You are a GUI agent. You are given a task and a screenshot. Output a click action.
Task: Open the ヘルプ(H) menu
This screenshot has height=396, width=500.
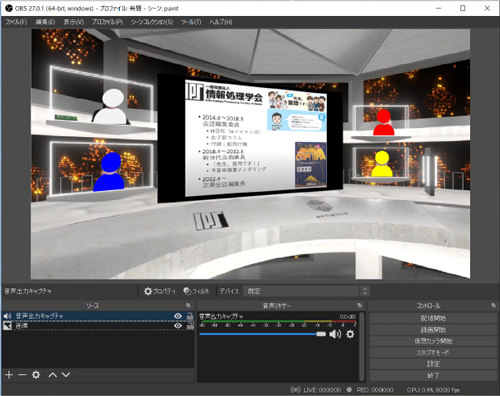coord(220,22)
